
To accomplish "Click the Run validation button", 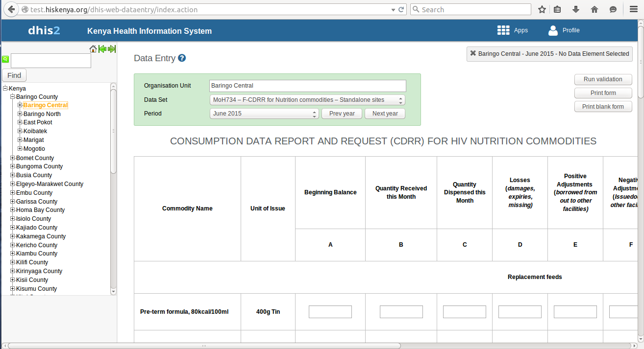I will tap(603, 79).
